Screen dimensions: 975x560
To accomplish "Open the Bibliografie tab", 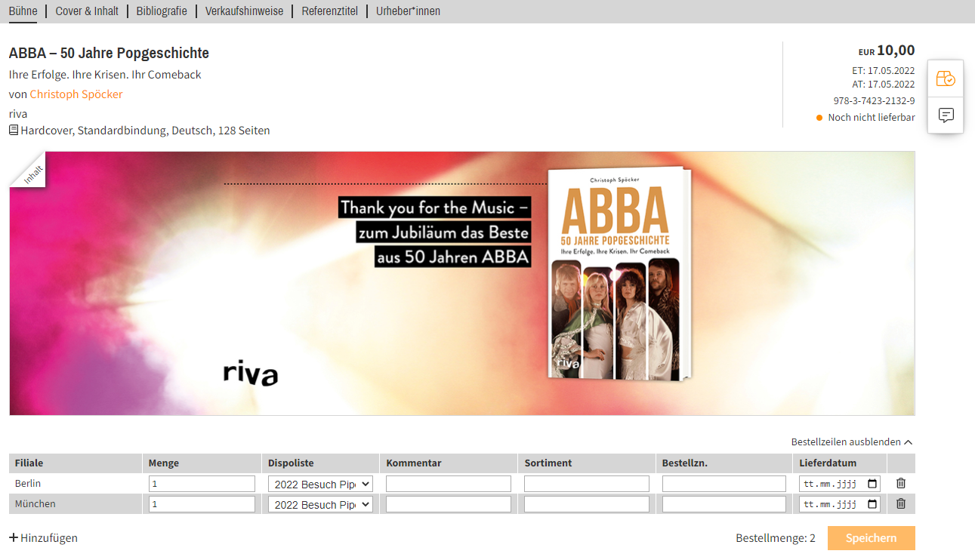I will coord(162,11).
